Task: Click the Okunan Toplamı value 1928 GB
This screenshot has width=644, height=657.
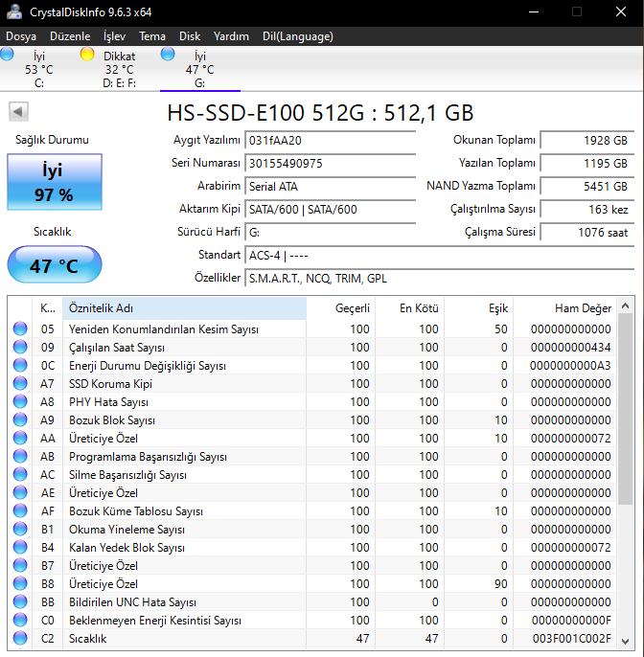Action: click(586, 140)
